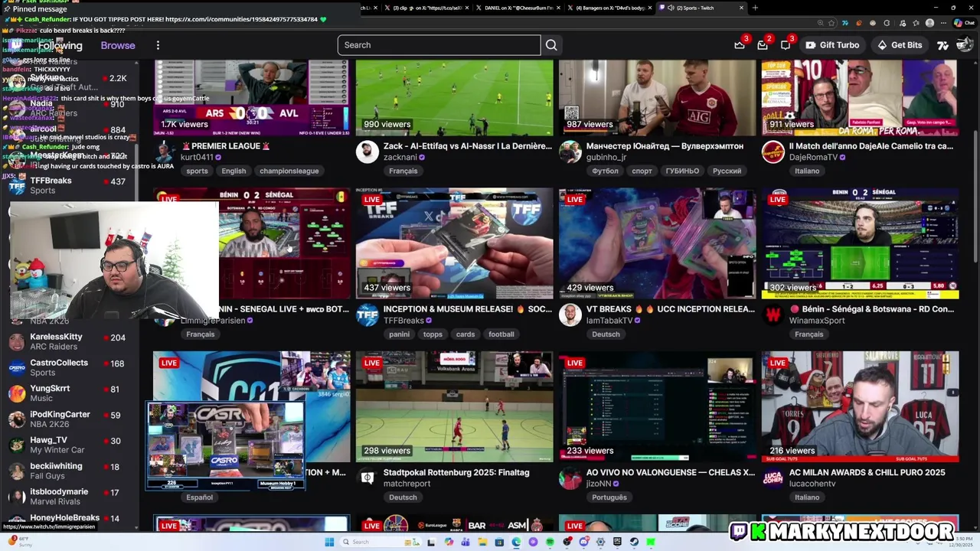Click the TFFBreaks avatar under the stream card
980x551 pixels.
click(x=367, y=315)
